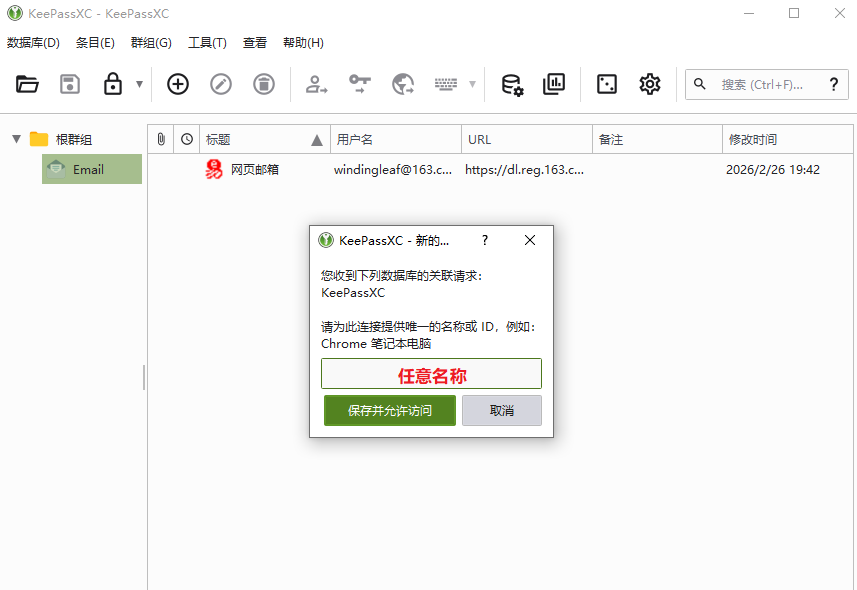The height and width of the screenshot is (590, 857).
Task: Open the 工具(T) menu
Action: 207,43
